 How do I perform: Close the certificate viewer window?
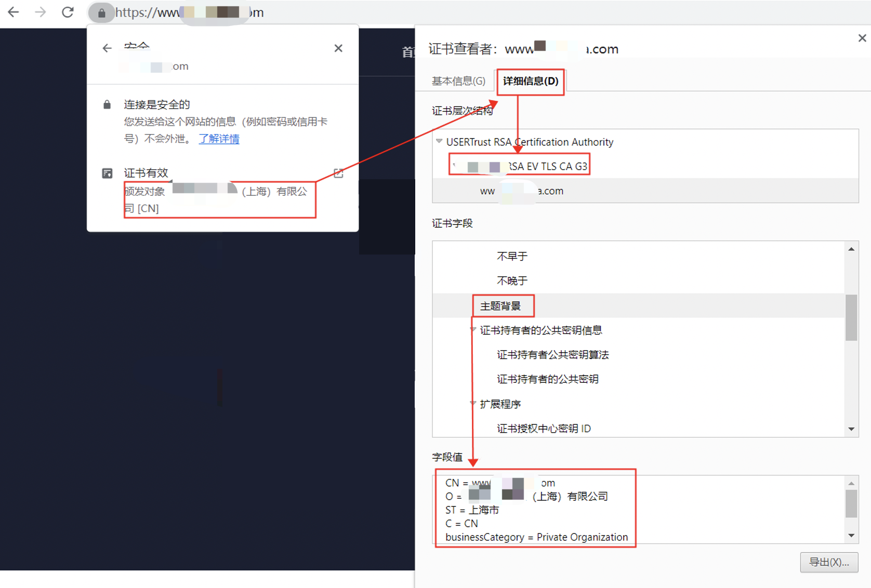coord(862,38)
